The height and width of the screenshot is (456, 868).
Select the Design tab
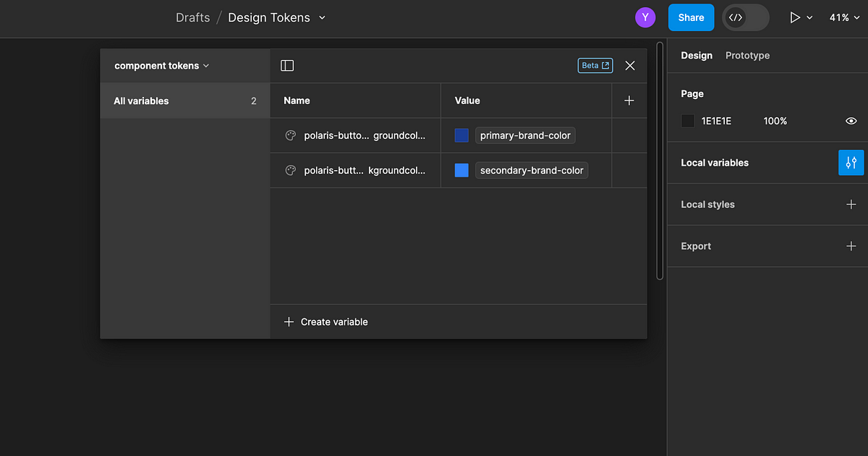696,55
